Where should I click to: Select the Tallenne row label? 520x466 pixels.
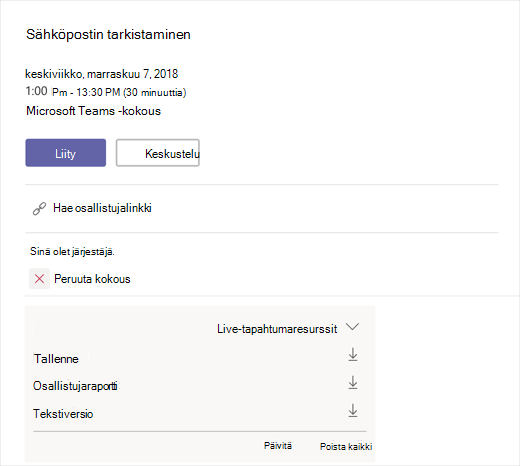click(56, 359)
